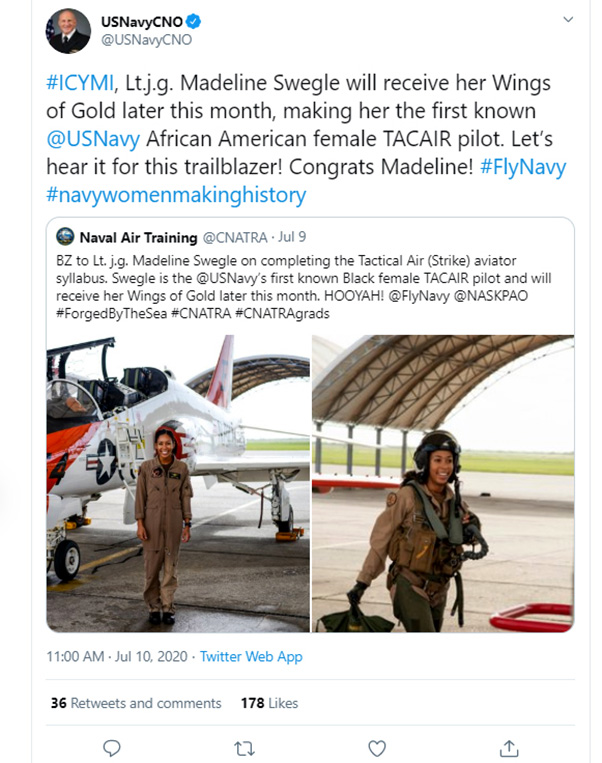Click the Naval Air Training avatar

65,236
